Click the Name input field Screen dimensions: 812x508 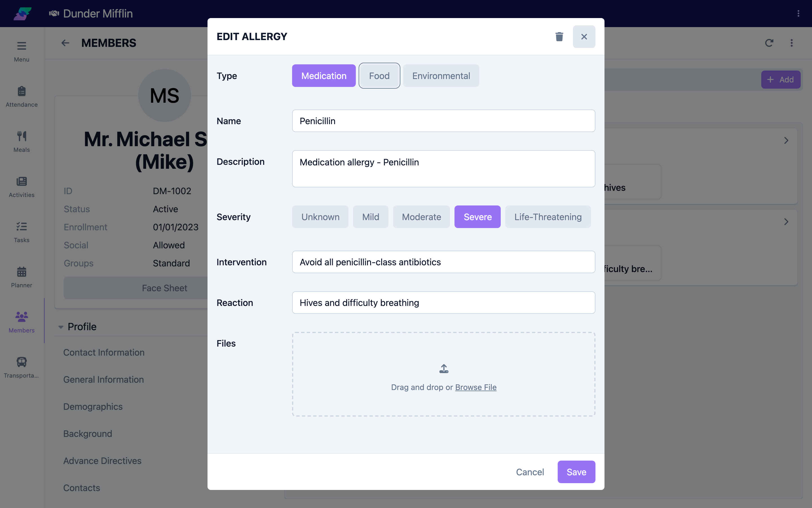pyautogui.click(x=443, y=121)
